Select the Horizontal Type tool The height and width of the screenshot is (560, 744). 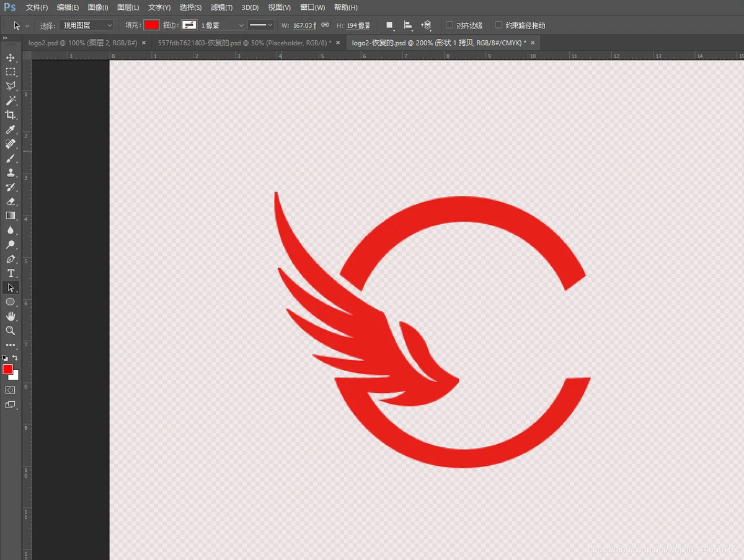pyautogui.click(x=11, y=273)
